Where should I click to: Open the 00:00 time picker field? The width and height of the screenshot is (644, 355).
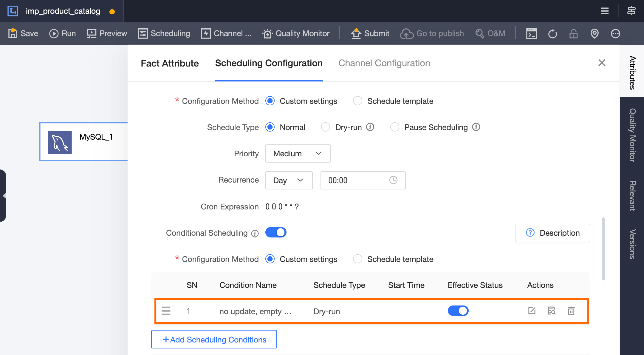363,180
